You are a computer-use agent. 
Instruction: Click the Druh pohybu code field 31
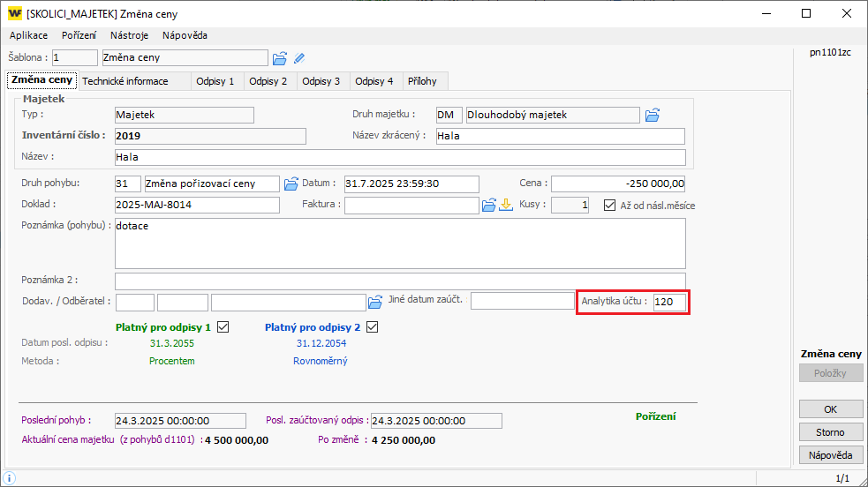pos(128,184)
